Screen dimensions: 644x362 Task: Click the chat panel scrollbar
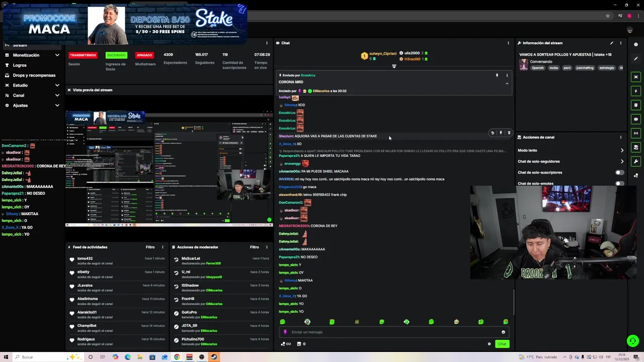(x=514, y=302)
